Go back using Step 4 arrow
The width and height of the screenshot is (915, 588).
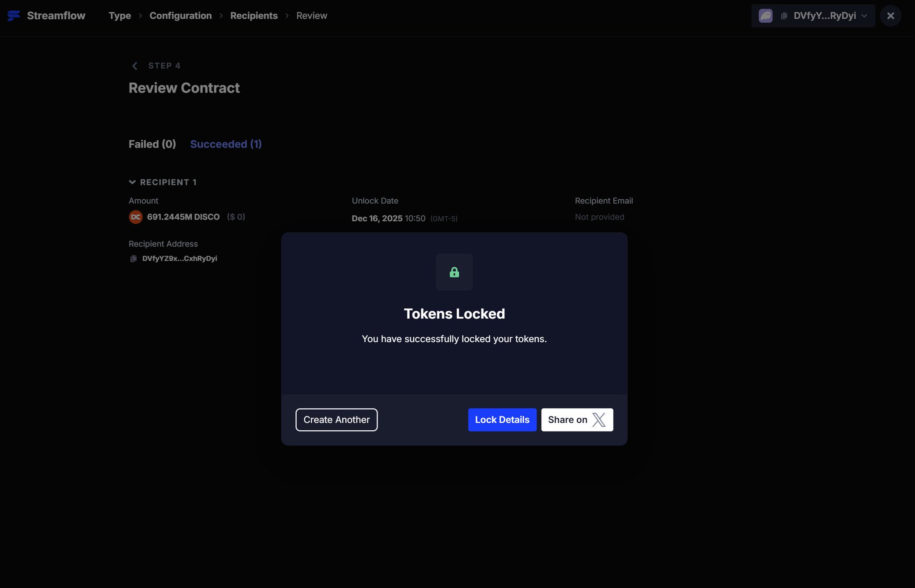coord(134,66)
